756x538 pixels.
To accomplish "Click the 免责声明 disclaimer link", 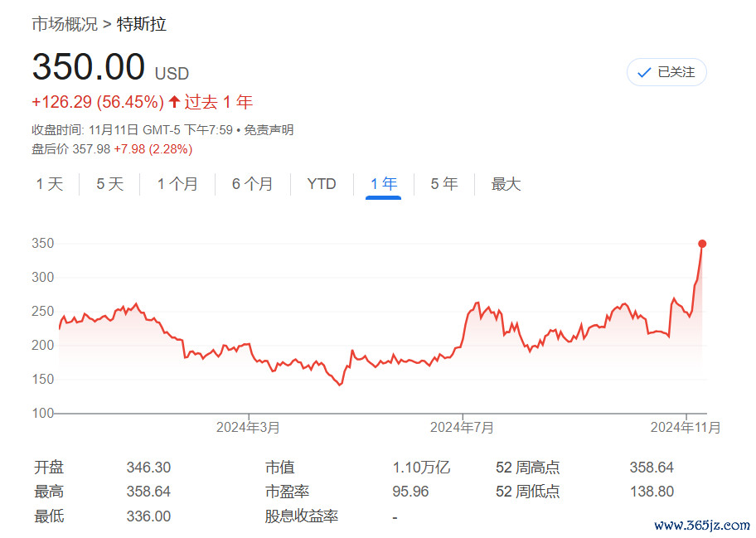I will [x=269, y=130].
